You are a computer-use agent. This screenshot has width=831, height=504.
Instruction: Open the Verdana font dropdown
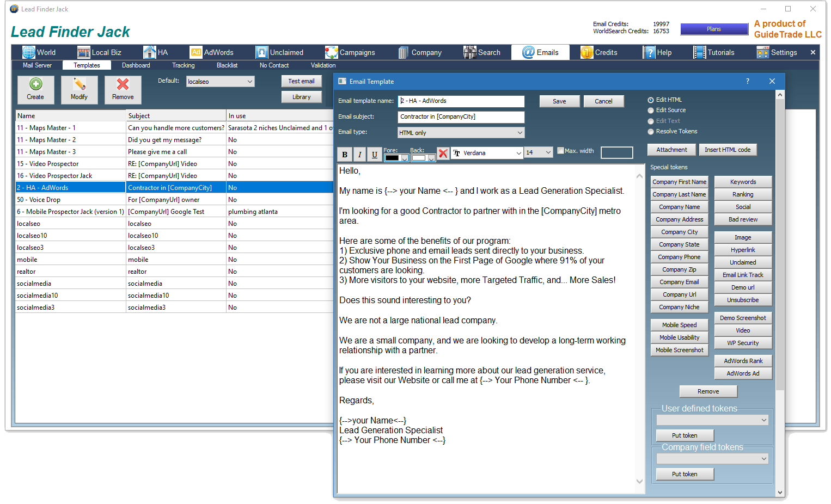click(x=487, y=153)
